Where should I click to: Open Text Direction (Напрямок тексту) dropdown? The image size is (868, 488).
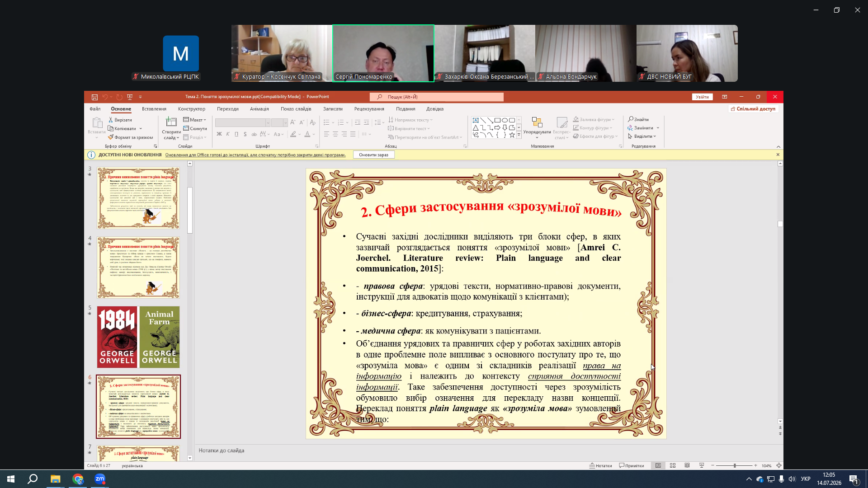click(x=410, y=120)
